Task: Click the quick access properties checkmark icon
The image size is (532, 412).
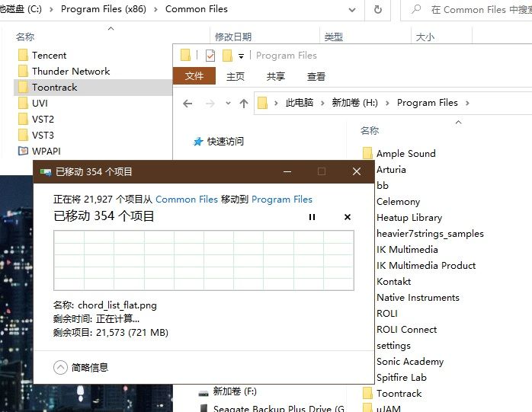Action: coord(210,56)
